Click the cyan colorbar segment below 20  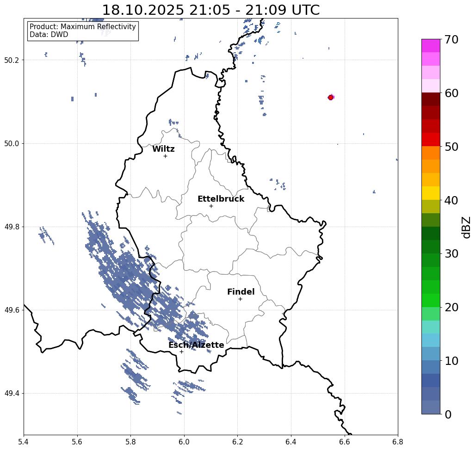pos(431,327)
